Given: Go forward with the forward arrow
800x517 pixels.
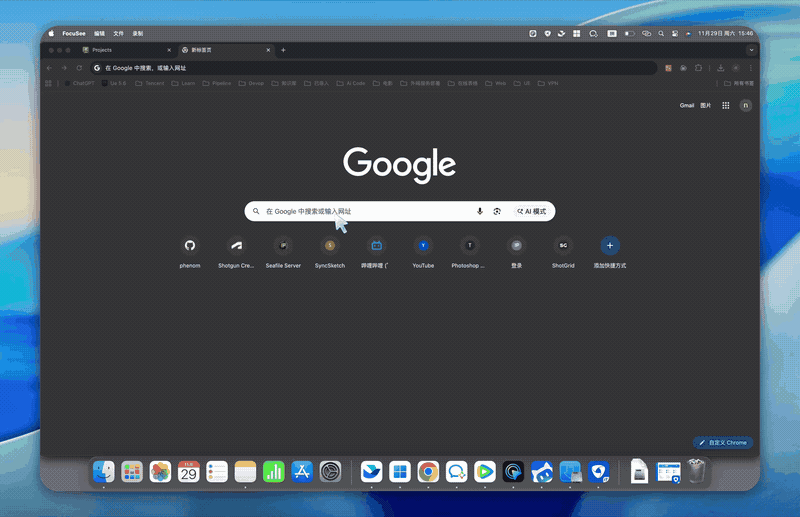Looking at the screenshot, I should pyautogui.click(x=64, y=68).
